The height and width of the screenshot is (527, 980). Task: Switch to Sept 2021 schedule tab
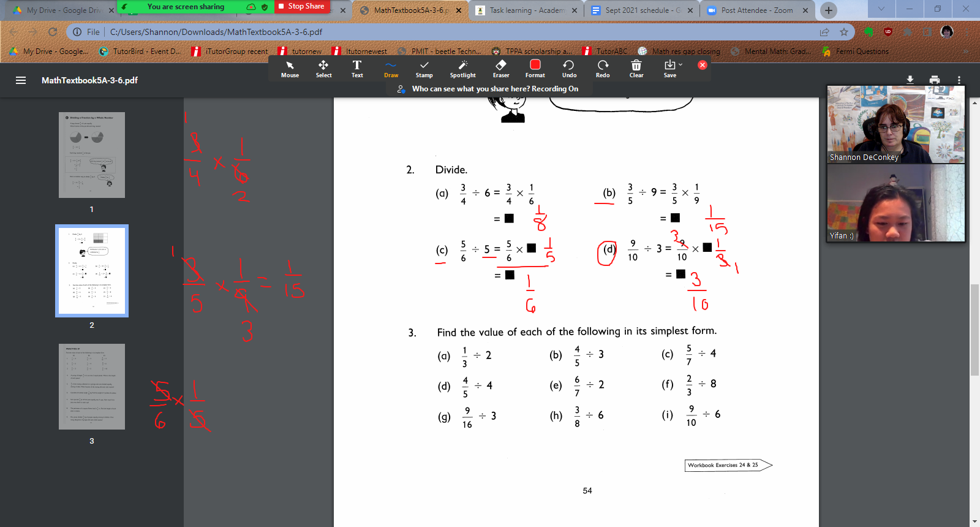[x=642, y=10]
